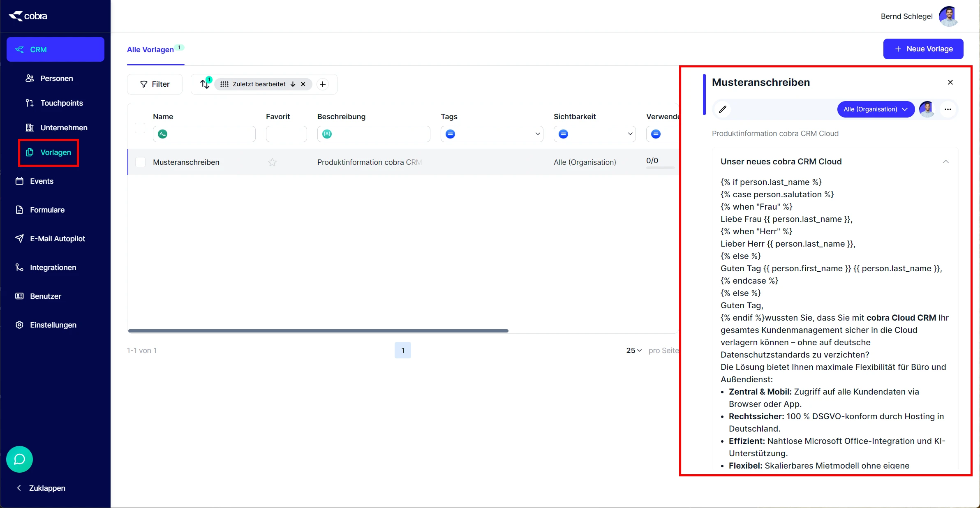Select the Musteranschreiben row checkbox

pyautogui.click(x=140, y=162)
